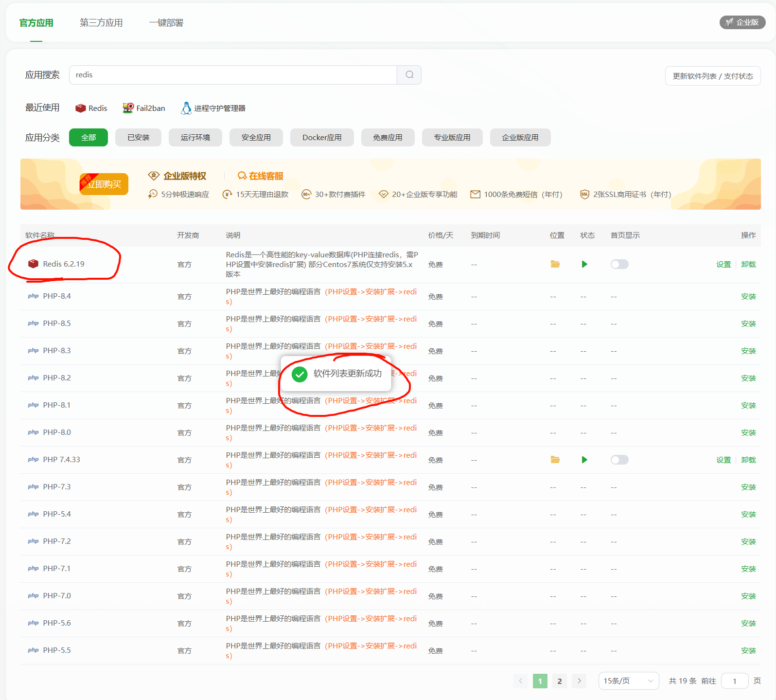Click 卸载 for Redis 6.2.19
Screen dimensions: 776x700
pos(748,265)
